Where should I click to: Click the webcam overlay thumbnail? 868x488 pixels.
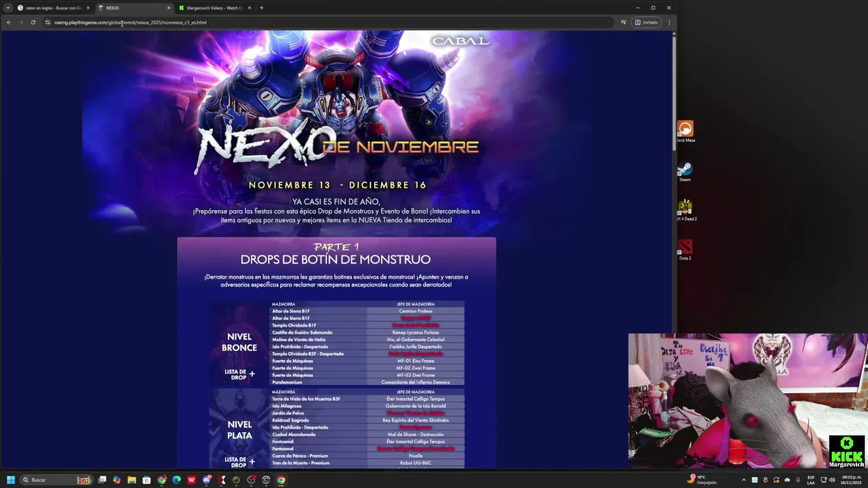[747, 401]
